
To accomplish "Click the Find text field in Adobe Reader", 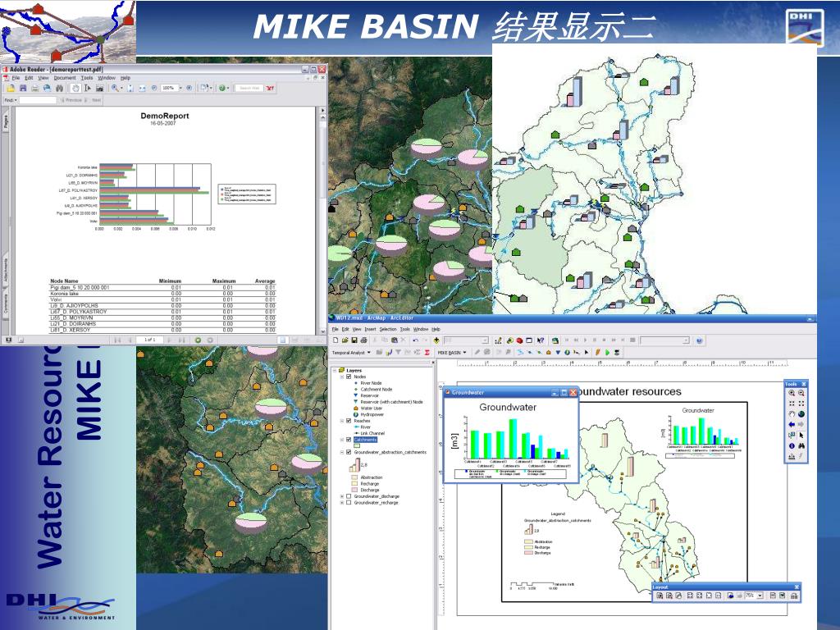I will [x=38, y=100].
